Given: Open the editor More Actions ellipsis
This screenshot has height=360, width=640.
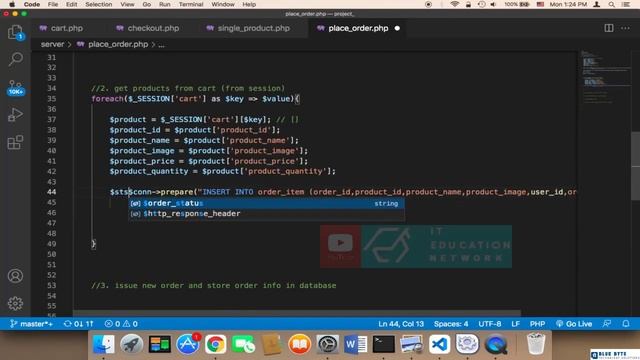Looking at the screenshot, I should (x=625, y=28).
